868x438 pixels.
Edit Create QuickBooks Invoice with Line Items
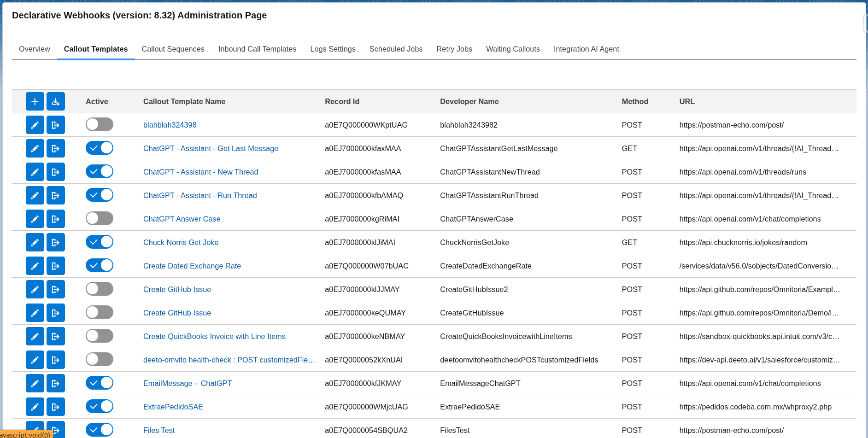click(x=35, y=336)
